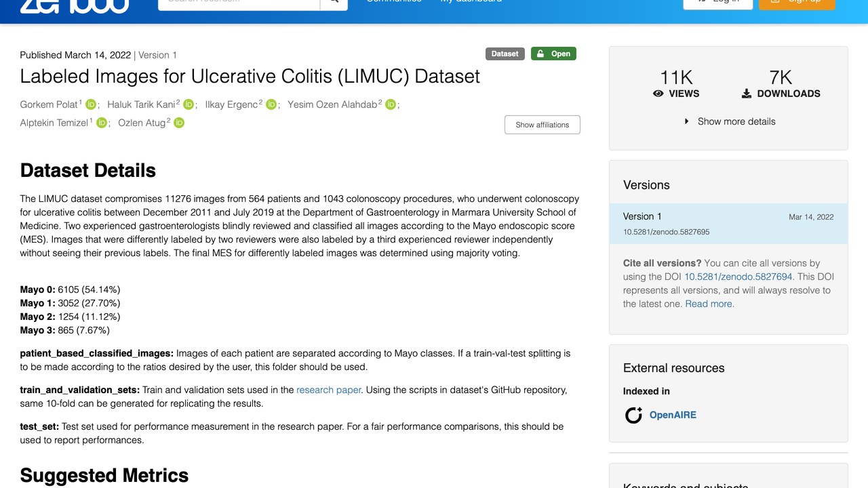
Task: Click author name Haluk Tarik Kani
Action: (142, 104)
